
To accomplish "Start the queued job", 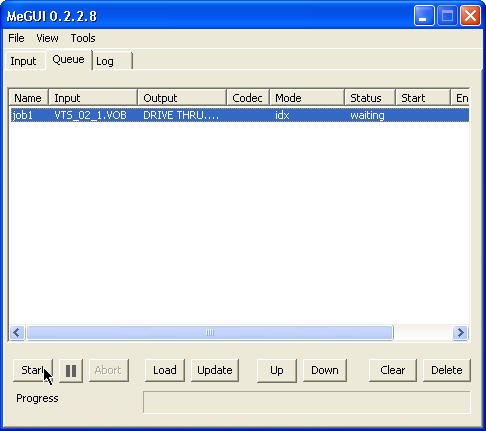I will point(33,370).
